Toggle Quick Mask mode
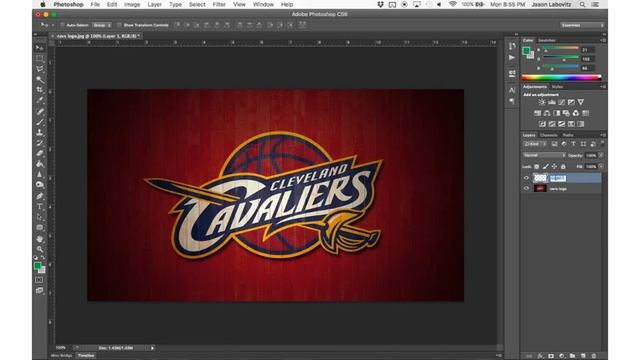Viewport: 640px width, 360px height. click(x=39, y=280)
